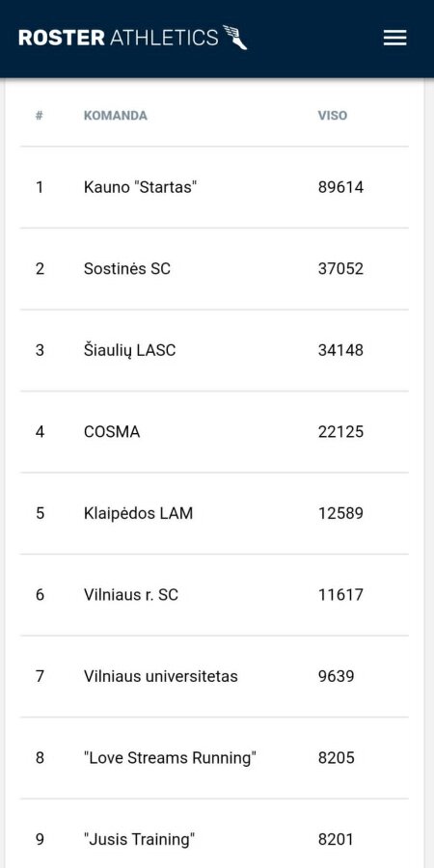Open Šiaulių LASC team details
This screenshot has height=868, width=434.
coord(214,350)
